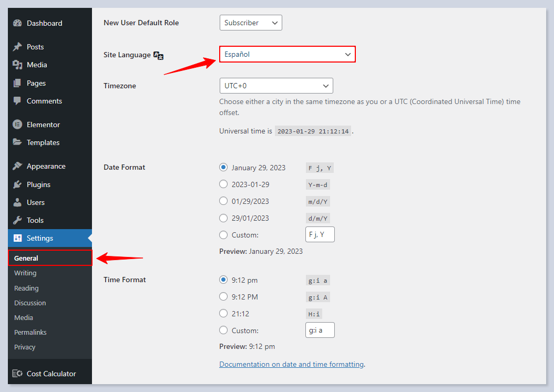554x392 pixels.
Task: Open the New User Default Role dropdown
Action: pyautogui.click(x=251, y=23)
